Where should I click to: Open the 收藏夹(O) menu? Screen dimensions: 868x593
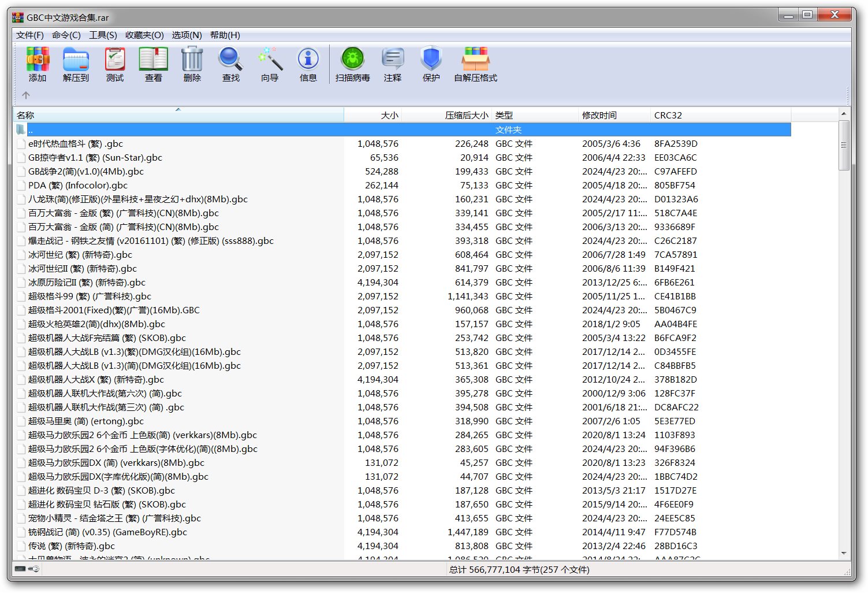pos(144,35)
